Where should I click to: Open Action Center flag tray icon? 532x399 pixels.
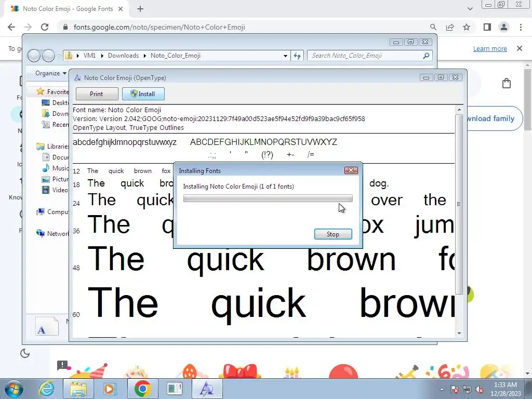click(x=455, y=389)
